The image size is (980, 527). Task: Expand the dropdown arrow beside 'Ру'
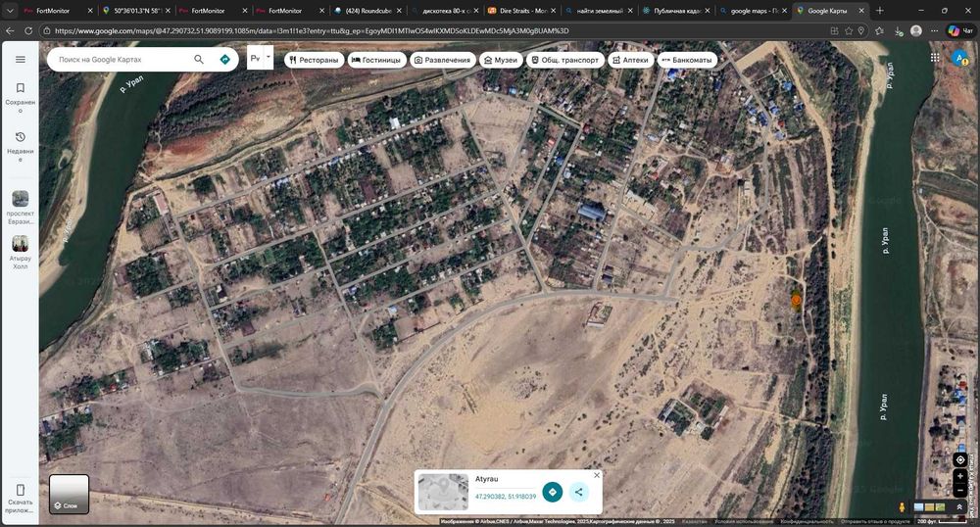269,58
